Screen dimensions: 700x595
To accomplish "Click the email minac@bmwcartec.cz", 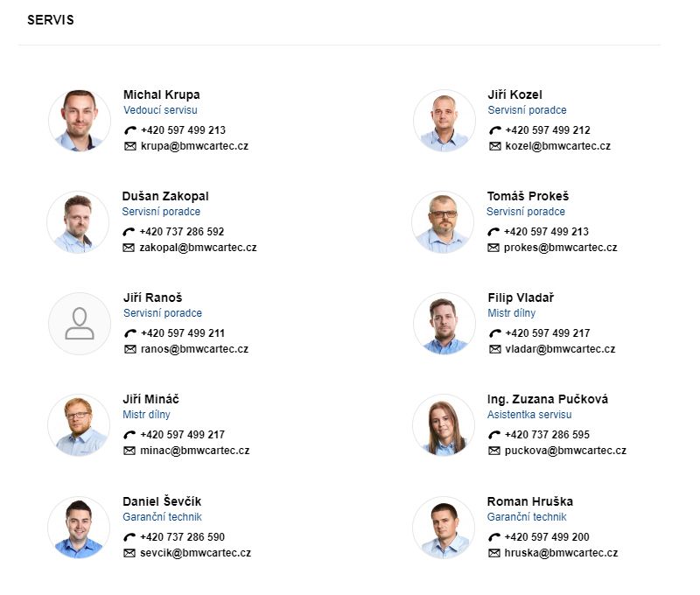I will [x=194, y=451].
